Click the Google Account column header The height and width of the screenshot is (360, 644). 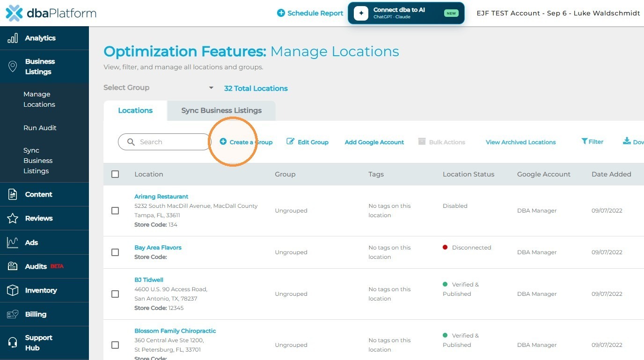pyautogui.click(x=544, y=174)
